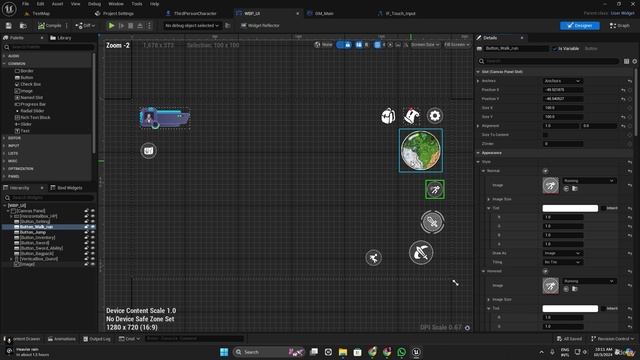
Task: Open the Bind Widgets tab
Action: [x=67, y=188]
